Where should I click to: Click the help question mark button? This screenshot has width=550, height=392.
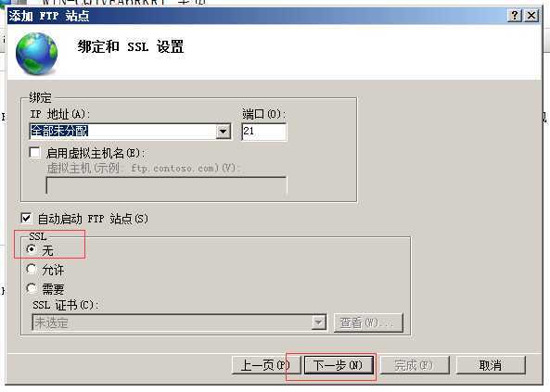point(515,16)
